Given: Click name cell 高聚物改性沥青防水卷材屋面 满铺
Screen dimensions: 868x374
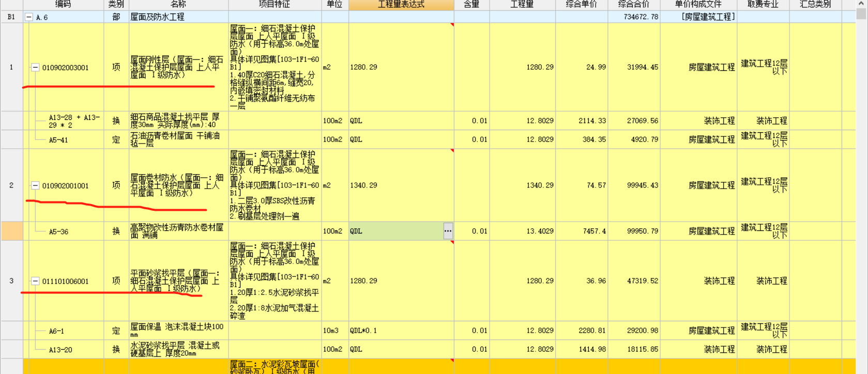Looking at the screenshot, I should (178, 231).
